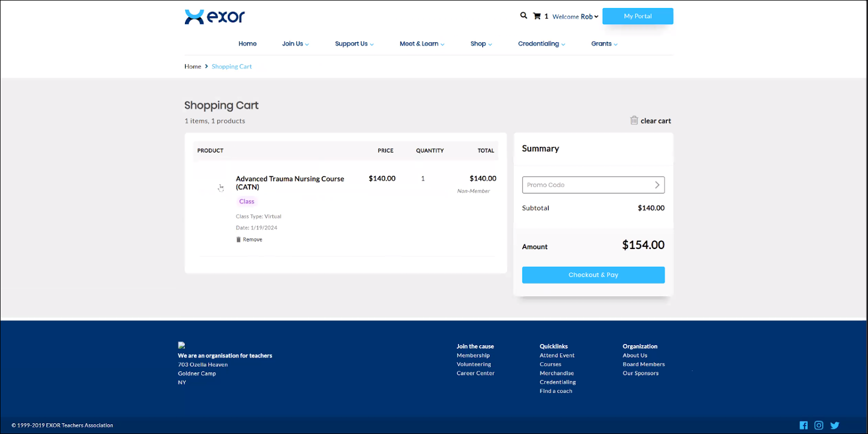Open the Grants navigation menu

click(604, 44)
